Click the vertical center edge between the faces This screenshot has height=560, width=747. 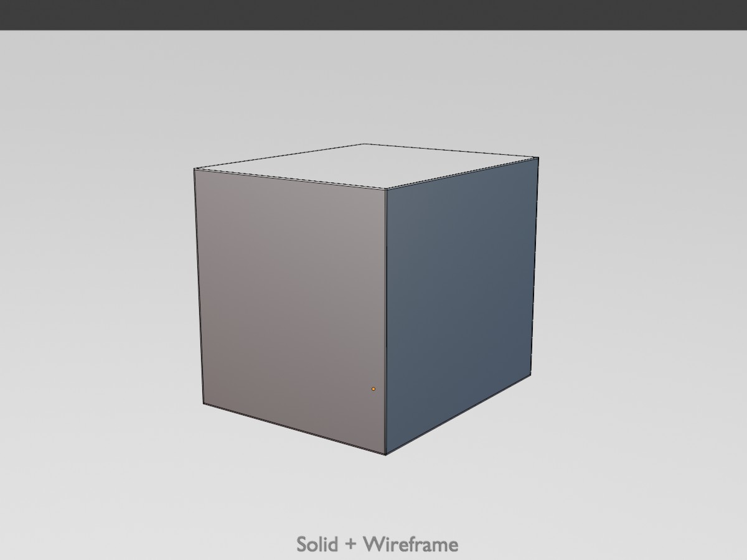click(385, 322)
